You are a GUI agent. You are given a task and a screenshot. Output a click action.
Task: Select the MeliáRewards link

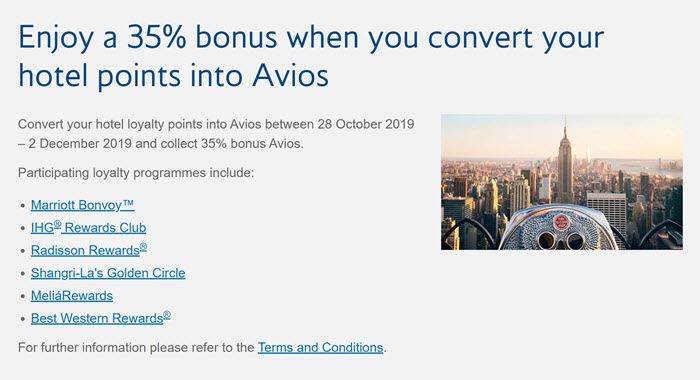click(72, 296)
